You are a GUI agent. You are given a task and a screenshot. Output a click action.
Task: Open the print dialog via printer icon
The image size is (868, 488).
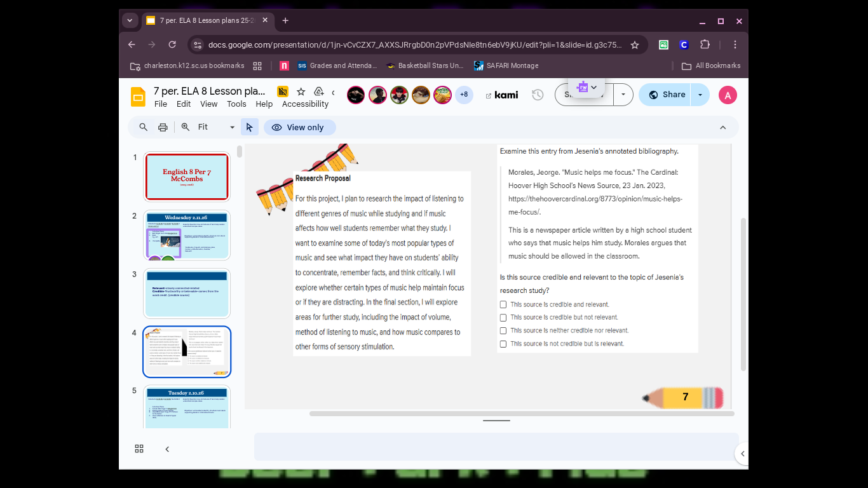tap(163, 127)
